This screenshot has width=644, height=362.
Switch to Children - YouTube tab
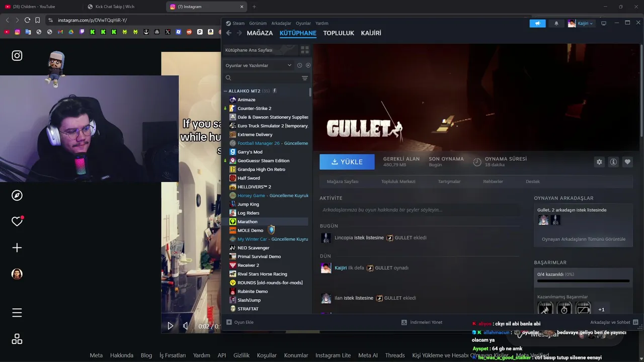coord(40,7)
